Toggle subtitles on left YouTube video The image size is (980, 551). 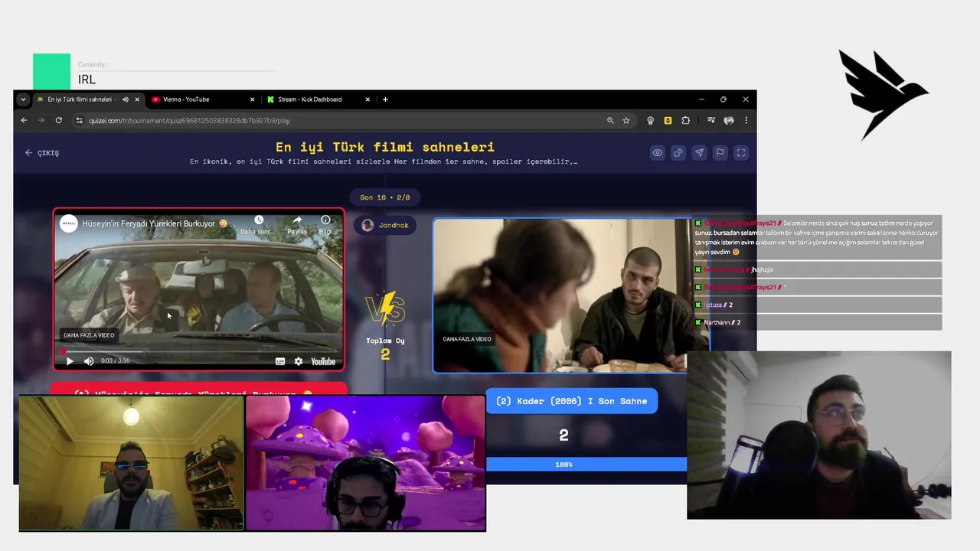tap(280, 361)
